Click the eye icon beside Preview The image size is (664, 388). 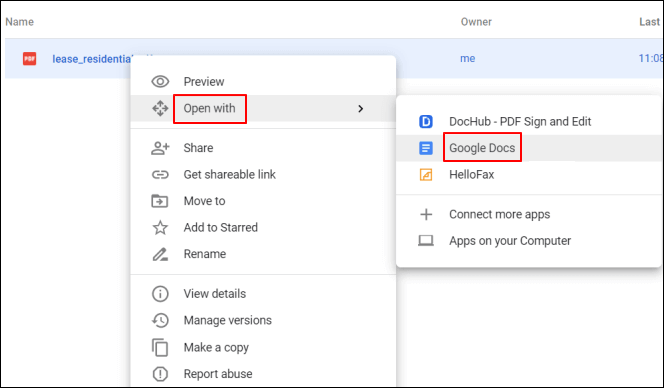(x=160, y=81)
